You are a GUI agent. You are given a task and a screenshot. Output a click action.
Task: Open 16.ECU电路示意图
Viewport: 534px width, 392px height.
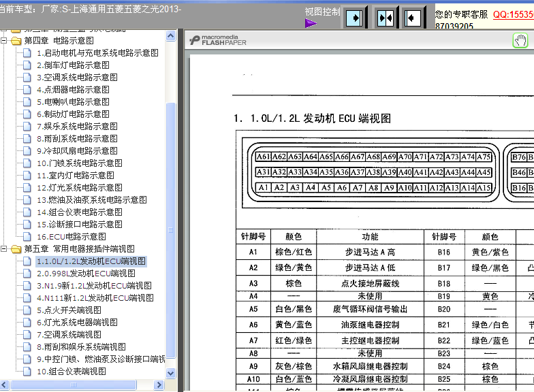point(71,237)
